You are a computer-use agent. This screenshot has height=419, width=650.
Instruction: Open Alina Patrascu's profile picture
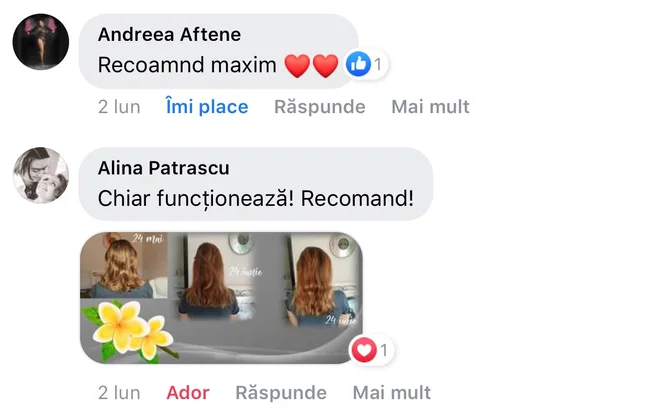(41, 175)
